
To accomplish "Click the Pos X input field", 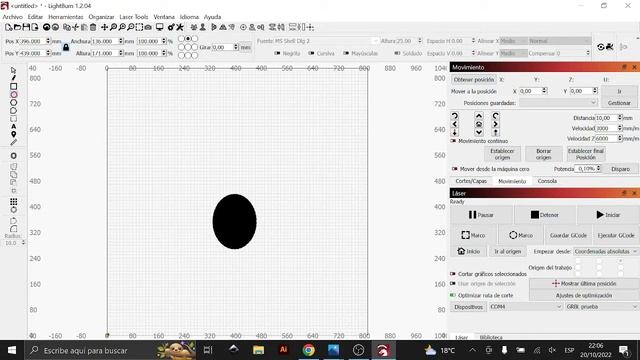I will pos(35,41).
